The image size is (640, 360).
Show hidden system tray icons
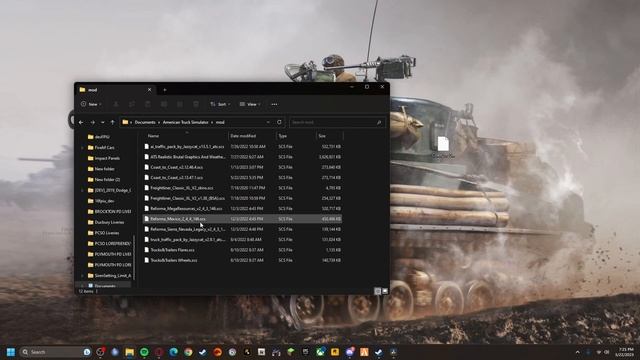click(578, 352)
